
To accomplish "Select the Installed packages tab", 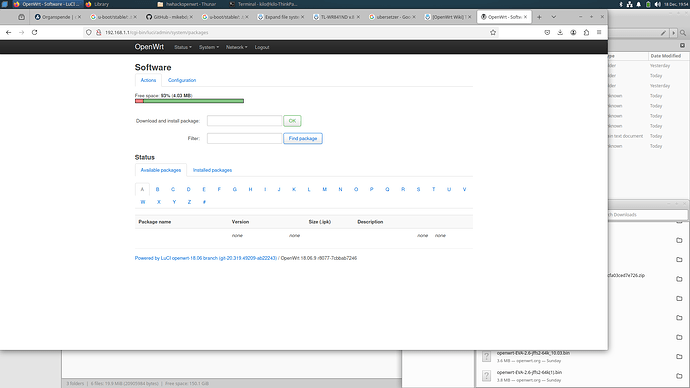I will coord(212,170).
